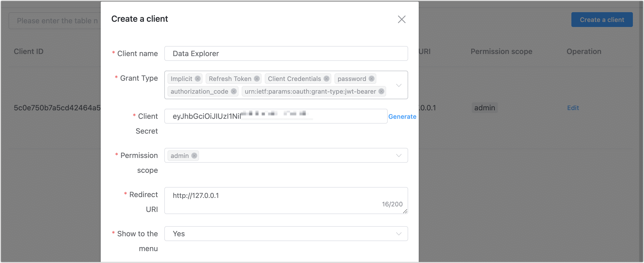Open the Permission scope dropdown arrow

399,156
